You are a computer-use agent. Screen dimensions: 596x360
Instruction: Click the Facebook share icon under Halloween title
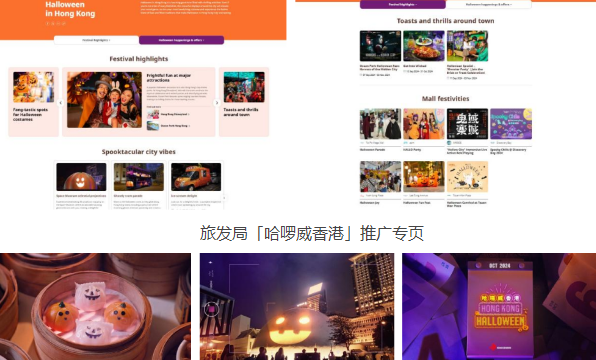tap(48, 24)
